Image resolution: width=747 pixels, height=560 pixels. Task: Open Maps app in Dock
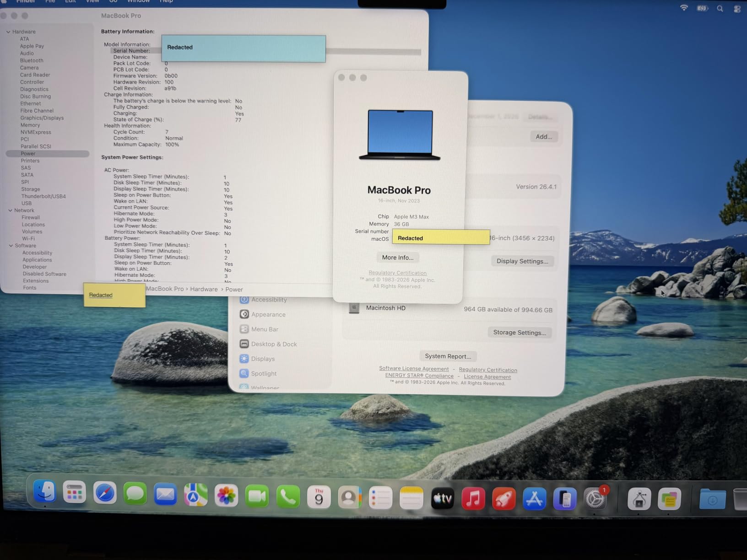pos(196,495)
